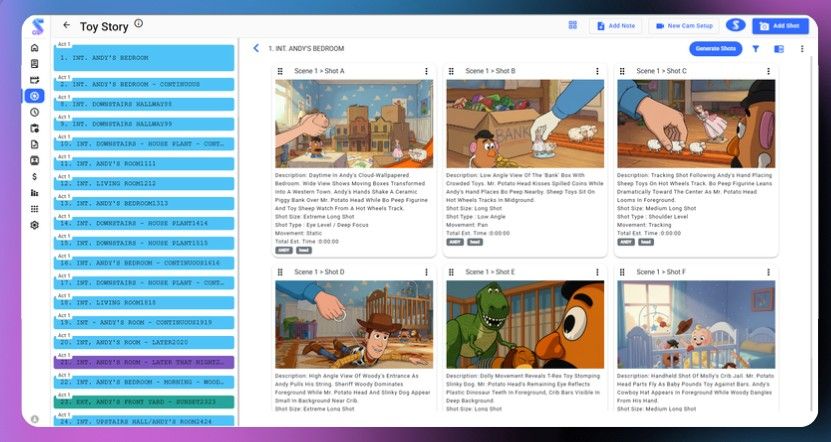Open the Shot F three-dot menu
The image size is (831, 442).
coord(768,272)
